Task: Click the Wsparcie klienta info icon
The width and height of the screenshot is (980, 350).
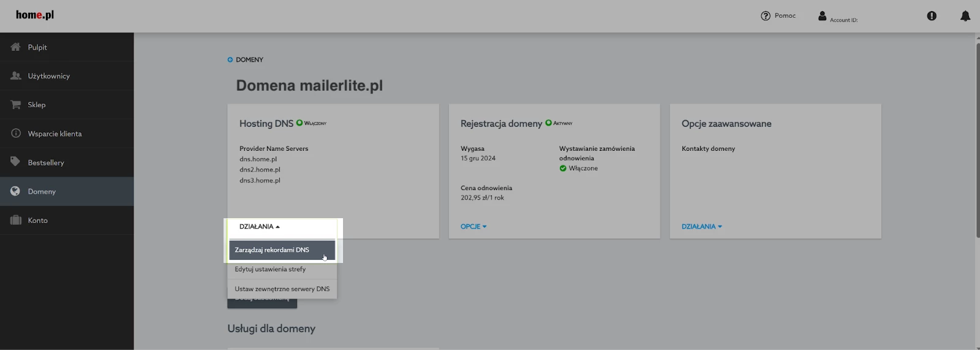Action: pyautogui.click(x=16, y=134)
